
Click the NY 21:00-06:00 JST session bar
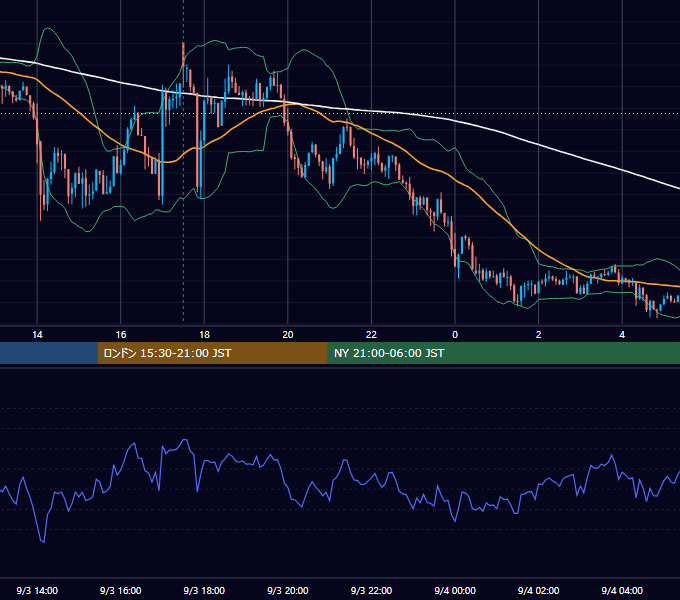pyautogui.click(x=503, y=353)
